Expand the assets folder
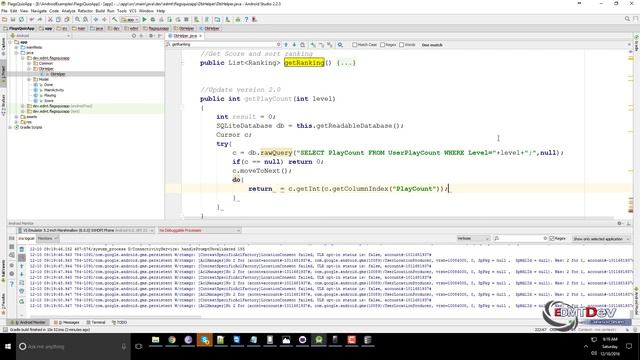 (x=16, y=117)
